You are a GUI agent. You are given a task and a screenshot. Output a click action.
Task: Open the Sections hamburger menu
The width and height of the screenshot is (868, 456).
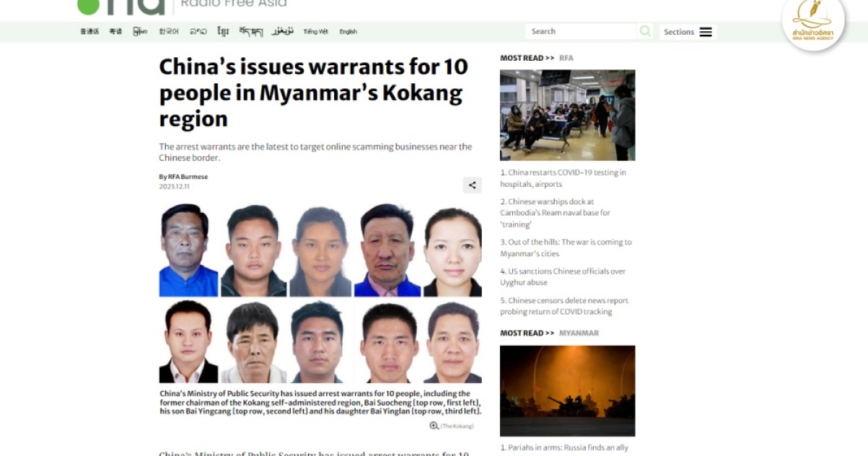coord(688,32)
